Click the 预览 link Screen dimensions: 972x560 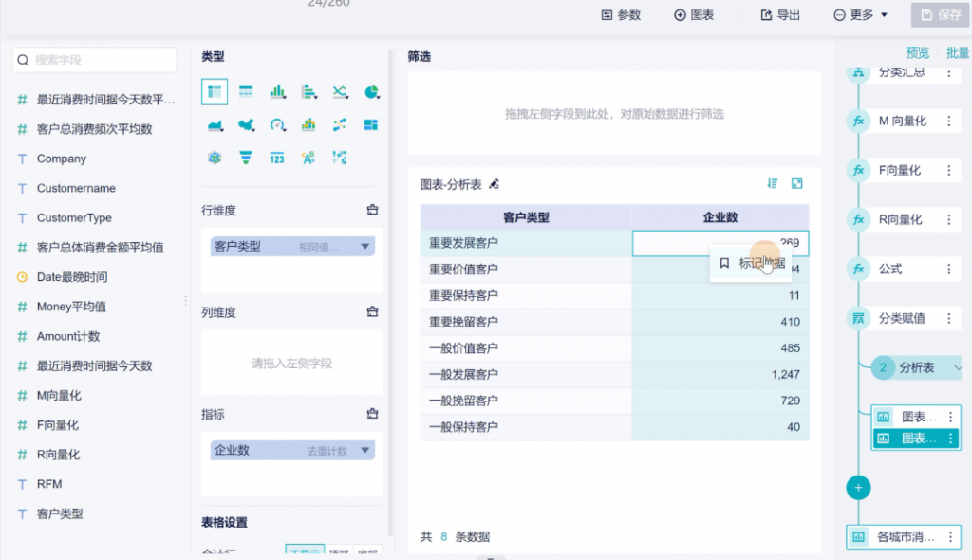(x=917, y=53)
